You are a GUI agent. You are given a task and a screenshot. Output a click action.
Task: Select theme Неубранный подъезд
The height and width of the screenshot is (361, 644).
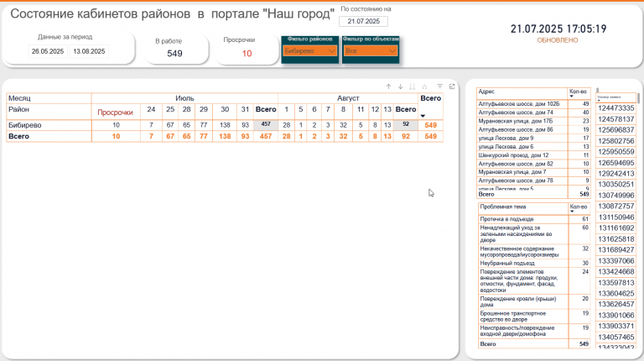point(507,263)
